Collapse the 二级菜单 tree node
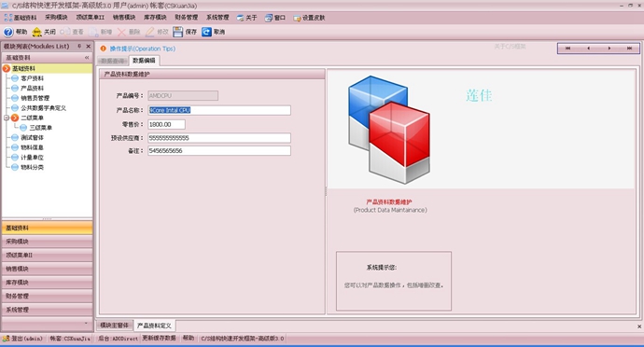This screenshot has width=644, height=347. (x=7, y=118)
